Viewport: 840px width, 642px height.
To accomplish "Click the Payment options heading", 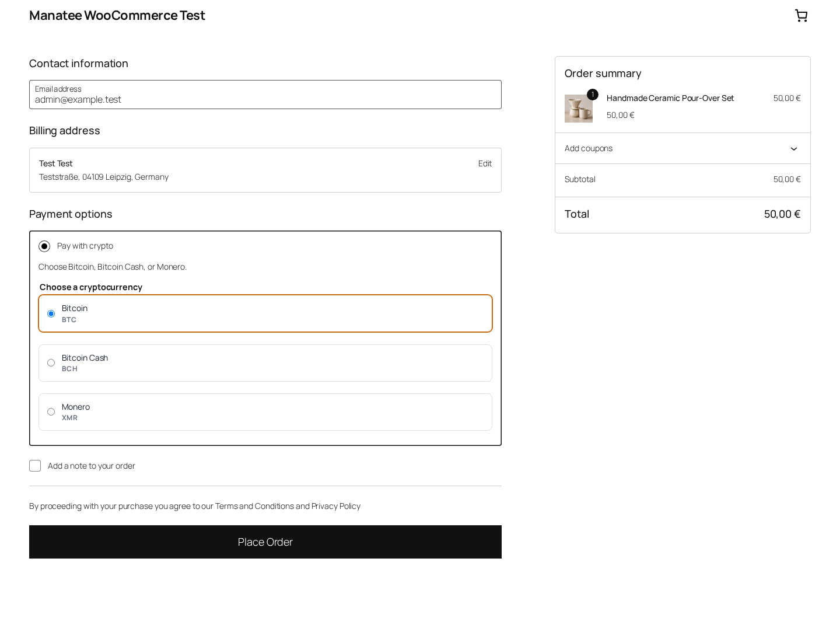I will pyautogui.click(x=71, y=214).
